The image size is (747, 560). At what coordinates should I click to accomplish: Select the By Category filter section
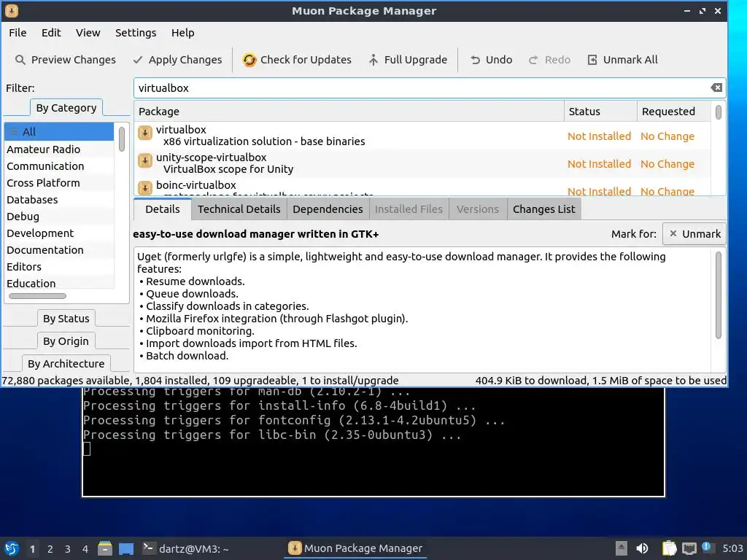(66, 108)
